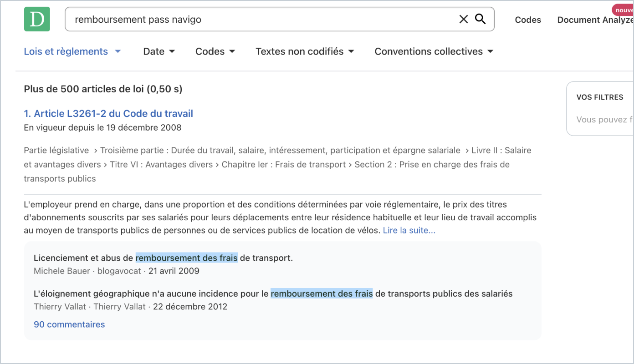Viewport: 634px width, 364px height.
Task: Open the Codes navigation link
Action: point(527,20)
